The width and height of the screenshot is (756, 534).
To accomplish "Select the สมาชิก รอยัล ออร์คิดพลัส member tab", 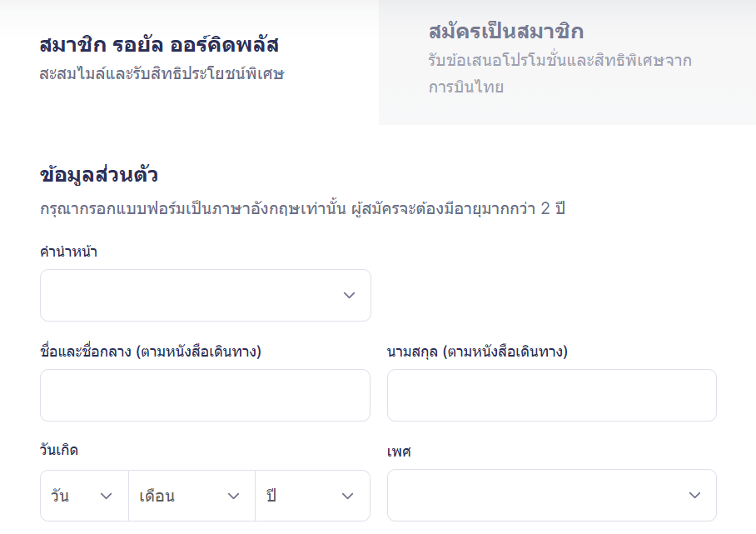I will pyautogui.click(x=189, y=58).
